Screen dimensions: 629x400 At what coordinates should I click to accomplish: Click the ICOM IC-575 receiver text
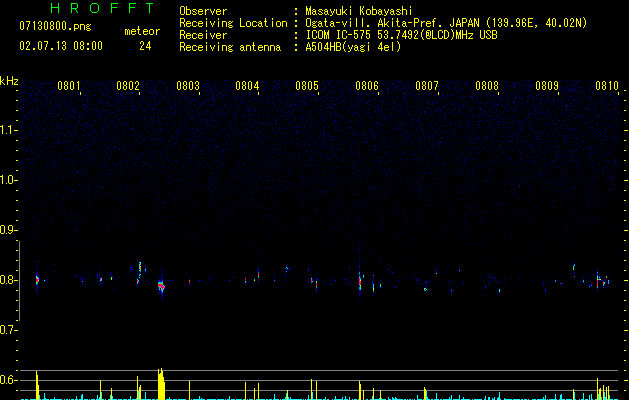pyautogui.click(x=401, y=35)
